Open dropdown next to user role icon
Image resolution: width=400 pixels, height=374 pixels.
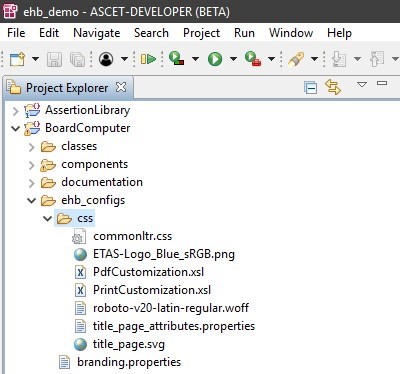(x=124, y=59)
